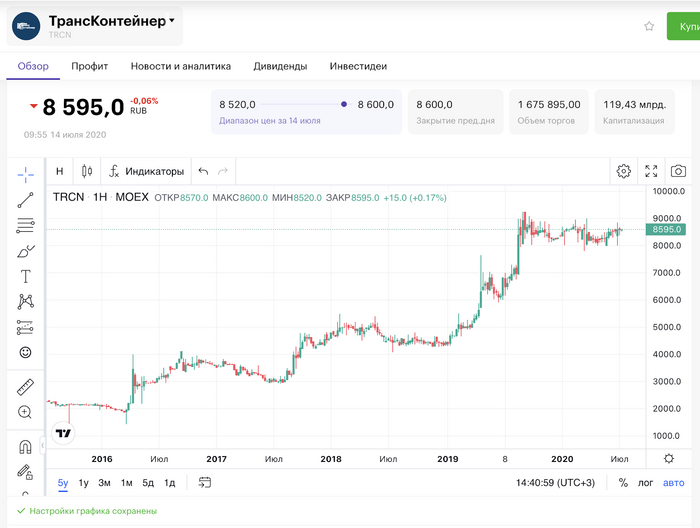Click the 8595.0 current price label on axis
The width and height of the screenshot is (700, 528).
[667, 229]
